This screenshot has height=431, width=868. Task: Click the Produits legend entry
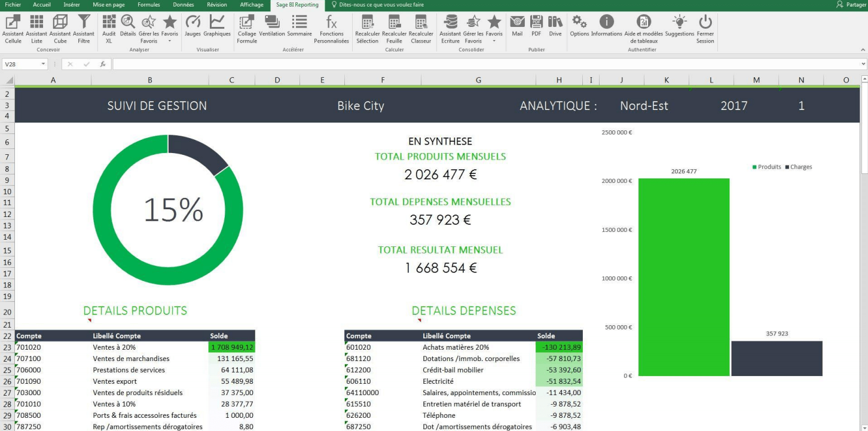tap(766, 167)
